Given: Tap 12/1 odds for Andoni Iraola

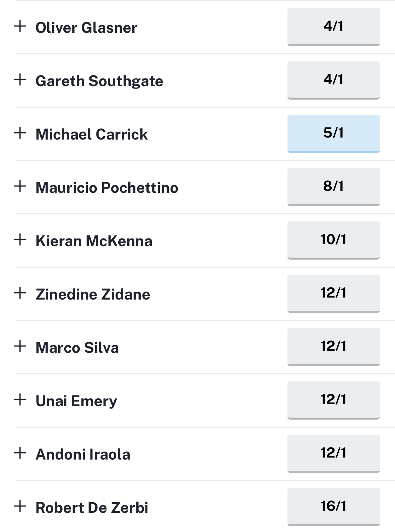Looking at the screenshot, I should click(333, 454).
